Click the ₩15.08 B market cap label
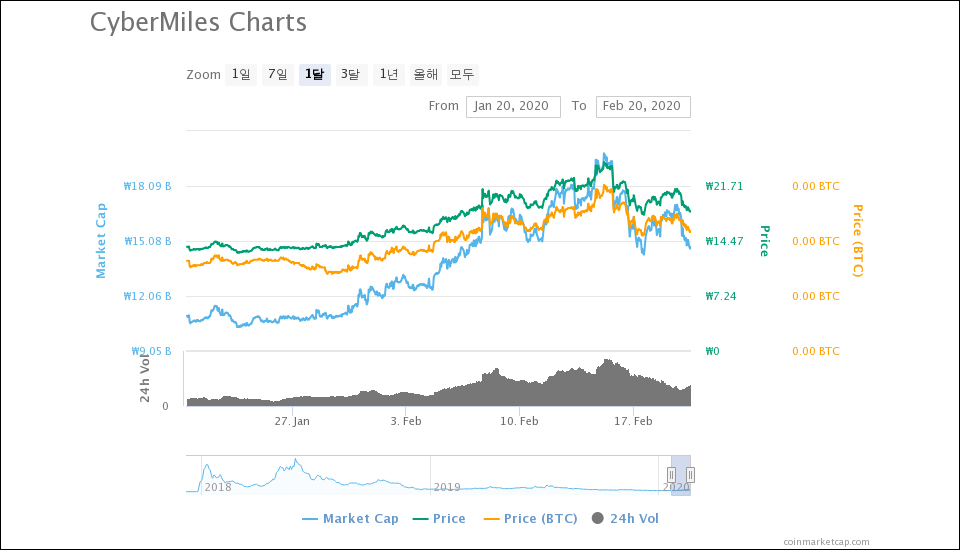Image resolution: width=960 pixels, height=550 pixels. (148, 241)
